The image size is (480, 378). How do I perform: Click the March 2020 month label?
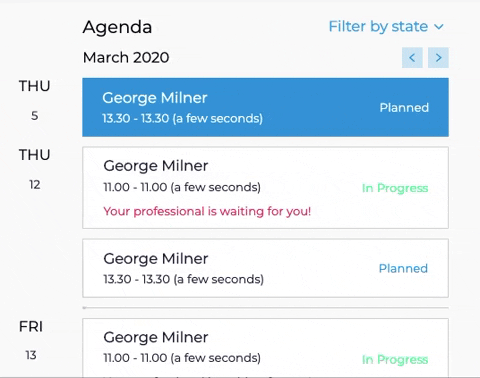(x=126, y=57)
